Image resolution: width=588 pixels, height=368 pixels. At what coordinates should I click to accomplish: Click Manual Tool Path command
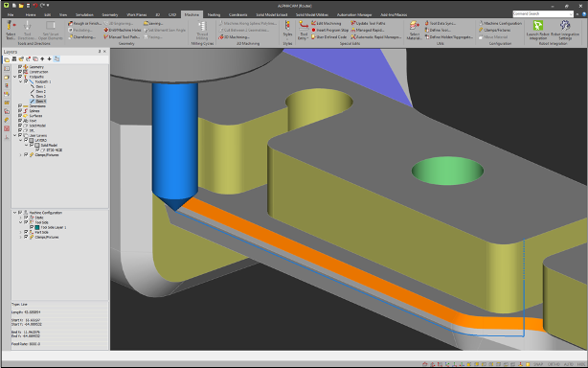tap(122, 36)
